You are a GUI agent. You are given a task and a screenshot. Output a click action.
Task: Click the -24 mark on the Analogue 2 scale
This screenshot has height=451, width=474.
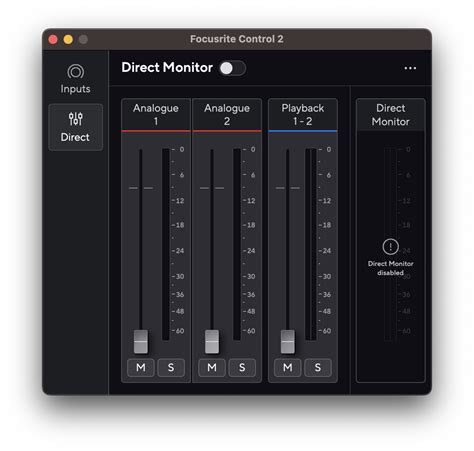[x=250, y=251]
